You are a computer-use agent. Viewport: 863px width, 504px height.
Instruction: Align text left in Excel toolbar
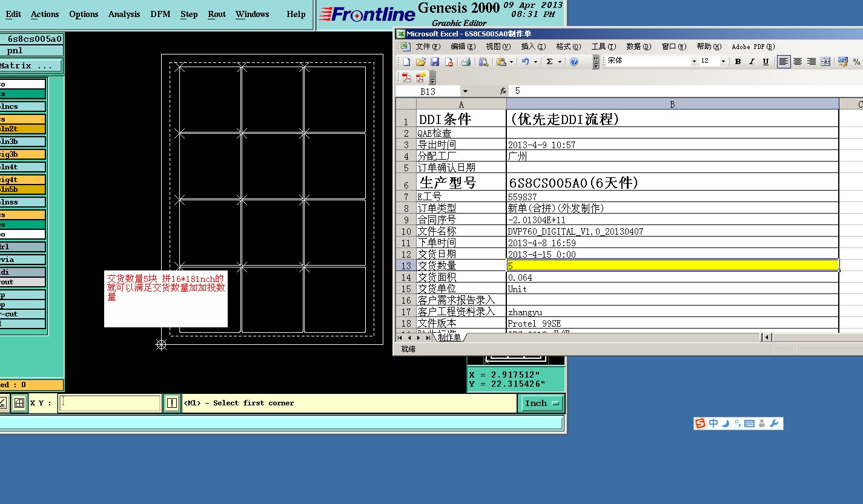click(x=784, y=62)
